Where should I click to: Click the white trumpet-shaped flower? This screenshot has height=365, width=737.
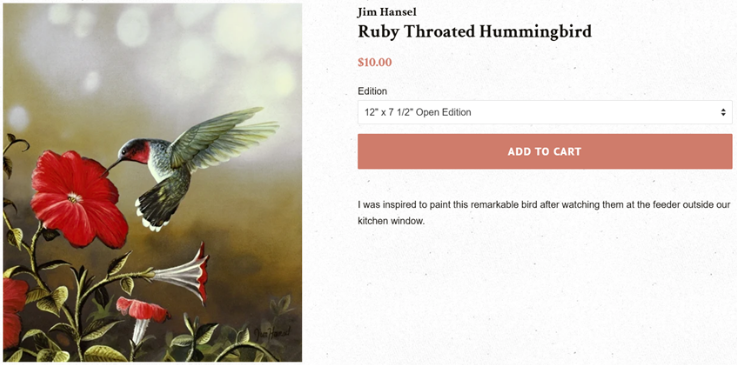tap(181, 273)
